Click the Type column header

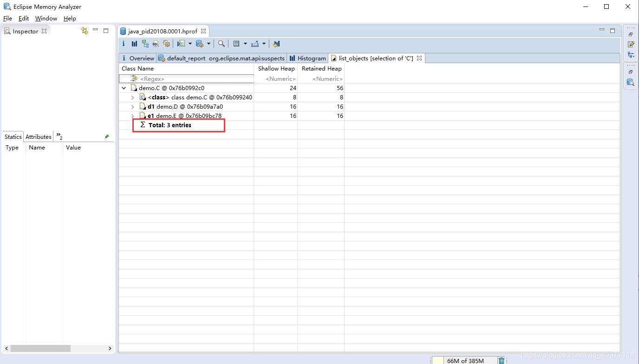[x=13, y=147]
